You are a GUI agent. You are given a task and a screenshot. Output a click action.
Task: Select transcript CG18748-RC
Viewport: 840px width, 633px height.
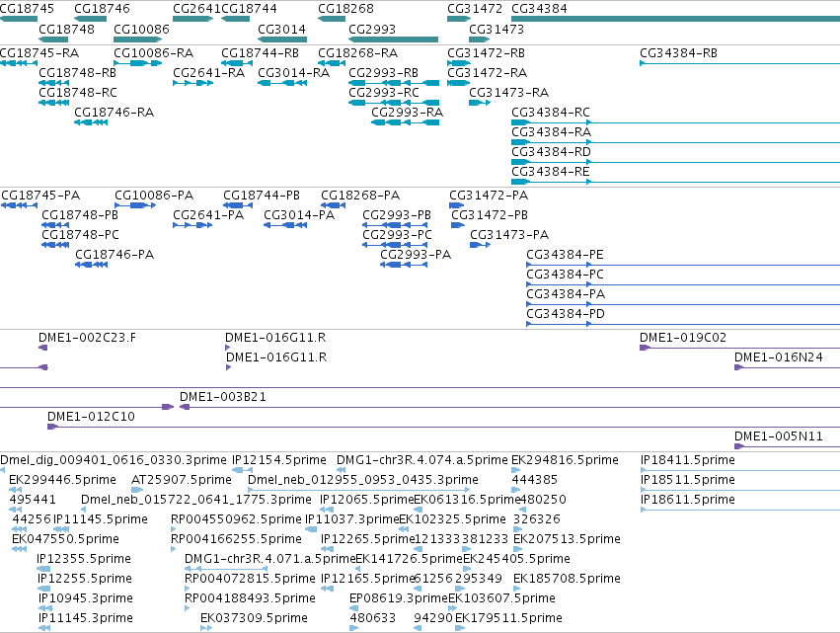coord(78,92)
